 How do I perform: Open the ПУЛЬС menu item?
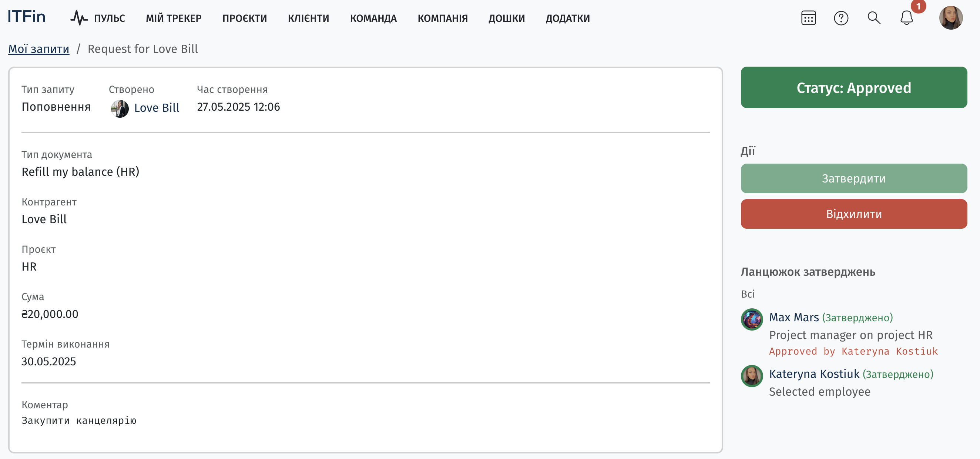pos(110,18)
